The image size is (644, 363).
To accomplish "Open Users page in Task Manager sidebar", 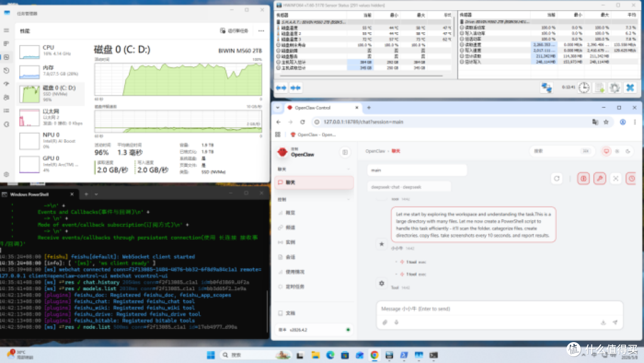I will click(x=6, y=97).
